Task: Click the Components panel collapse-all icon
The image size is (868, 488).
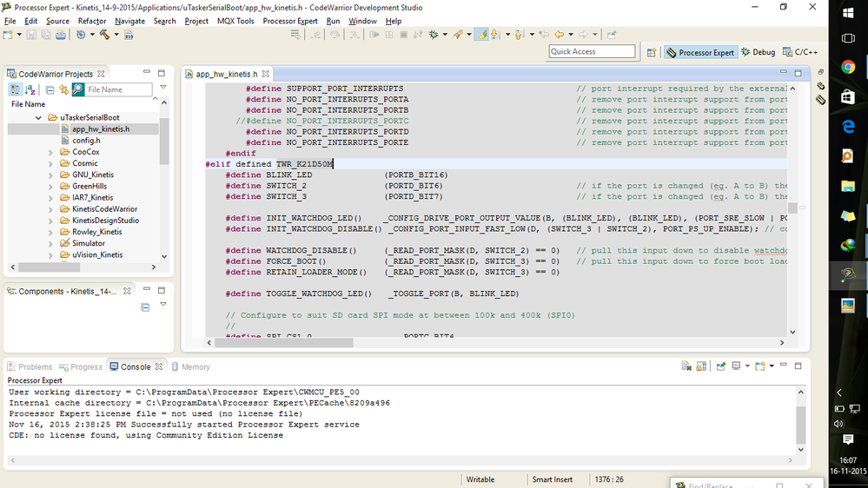Action: 145,307
